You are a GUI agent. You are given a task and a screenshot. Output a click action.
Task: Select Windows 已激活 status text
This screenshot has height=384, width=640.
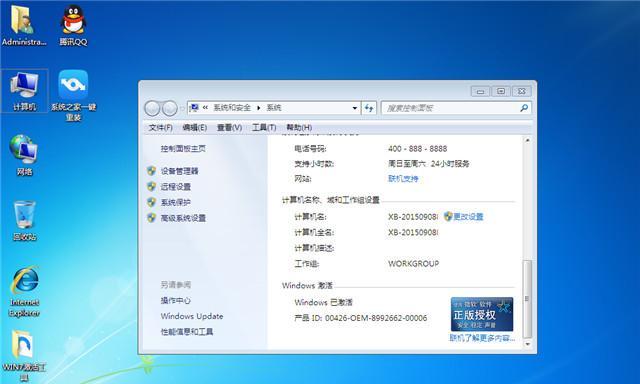[x=323, y=302]
